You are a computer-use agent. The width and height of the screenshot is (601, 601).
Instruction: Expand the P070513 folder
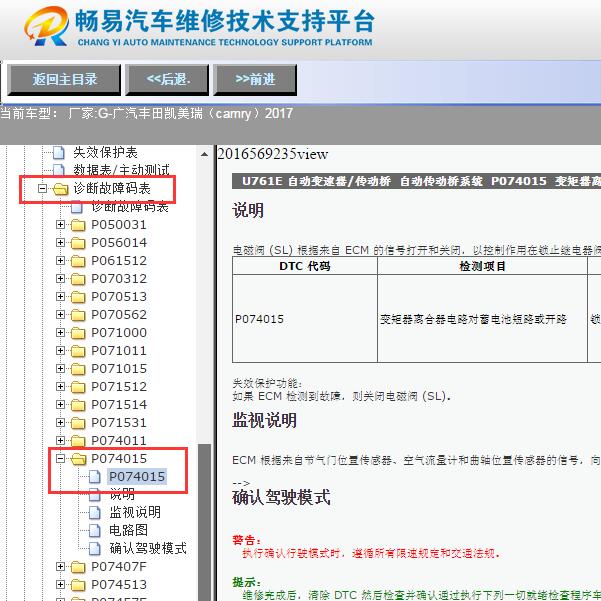60,297
